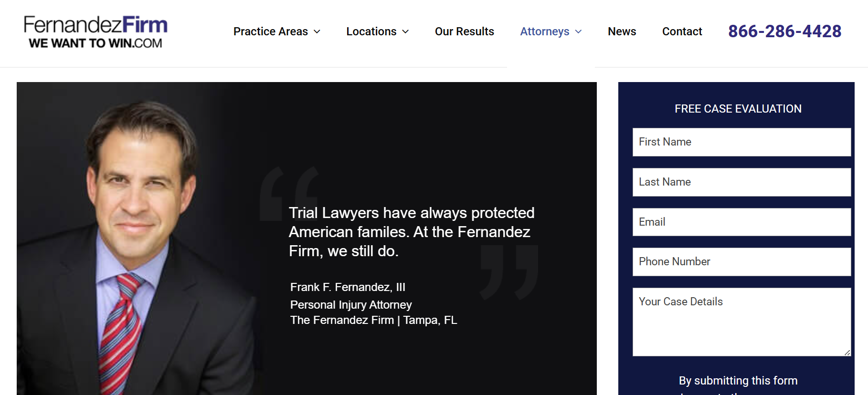Select the Phone Number field

(x=741, y=262)
